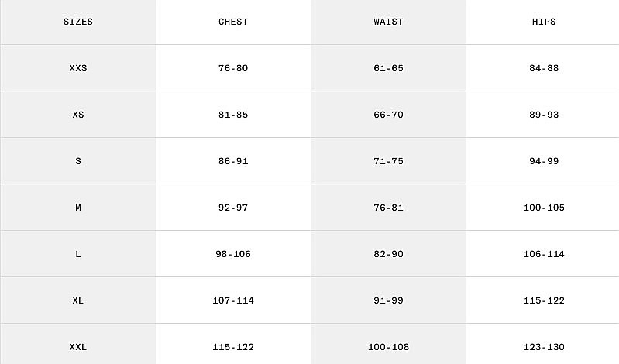Click chest measurement 76-80 cell
Viewport: 619px width, 364px height.
[x=233, y=68]
